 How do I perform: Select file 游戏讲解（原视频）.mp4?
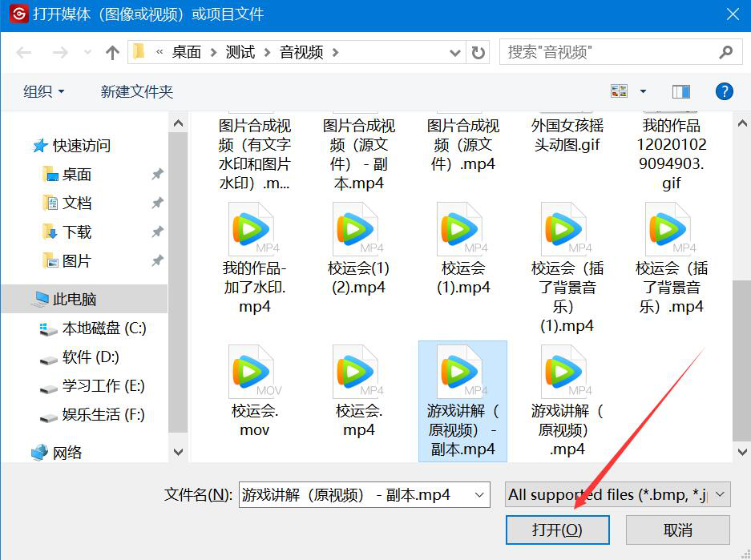(567, 401)
